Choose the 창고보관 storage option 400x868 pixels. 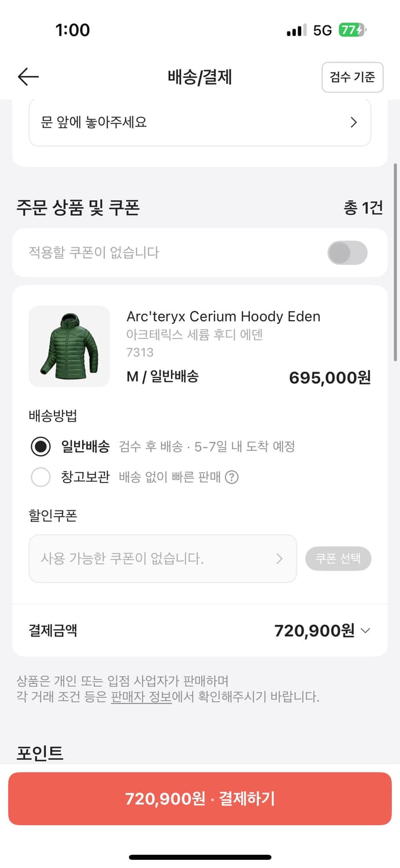[x=40, y=477]
